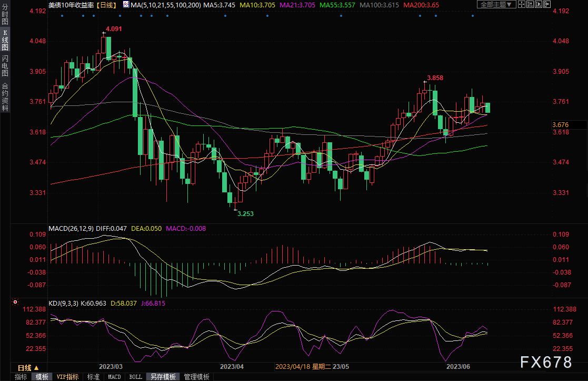Click the MA(5,10,21,55,100,200) label
The image size is (588, 381).
[166, 5]
